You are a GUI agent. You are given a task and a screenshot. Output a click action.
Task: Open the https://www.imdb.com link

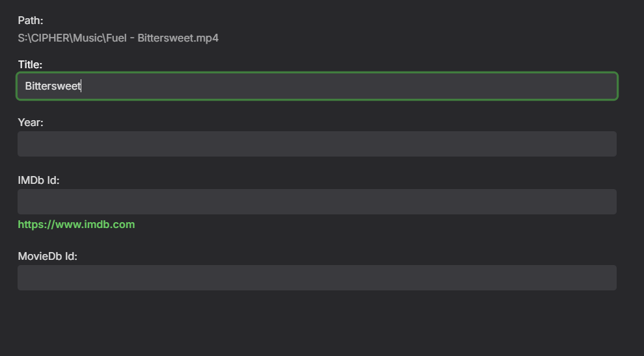(x=76, y=225)
